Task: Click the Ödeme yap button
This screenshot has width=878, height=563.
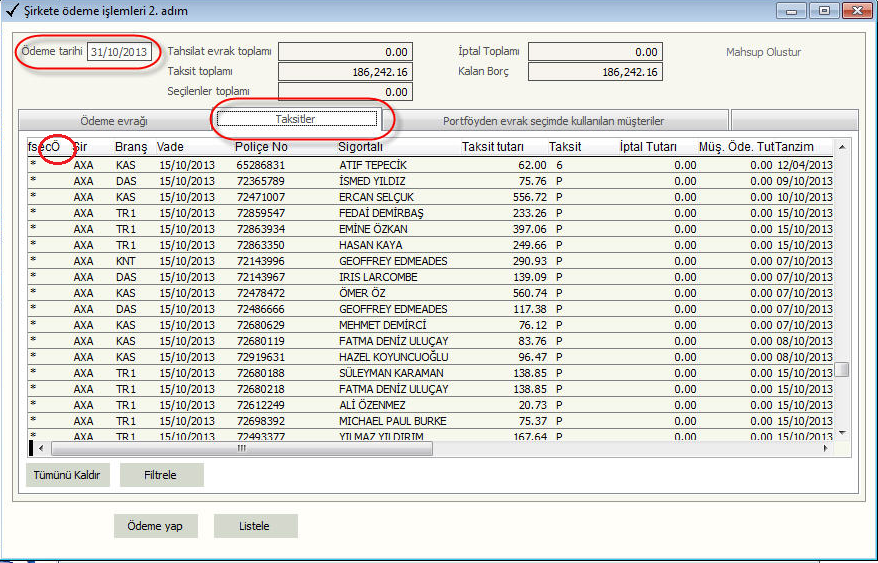Action: [x=155, y=526]
